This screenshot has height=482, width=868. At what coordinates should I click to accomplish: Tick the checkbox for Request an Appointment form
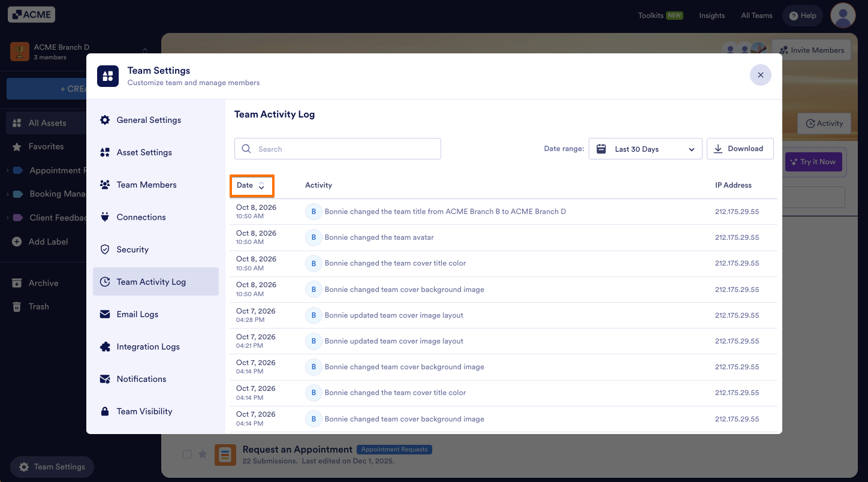(x=187, y=454)
